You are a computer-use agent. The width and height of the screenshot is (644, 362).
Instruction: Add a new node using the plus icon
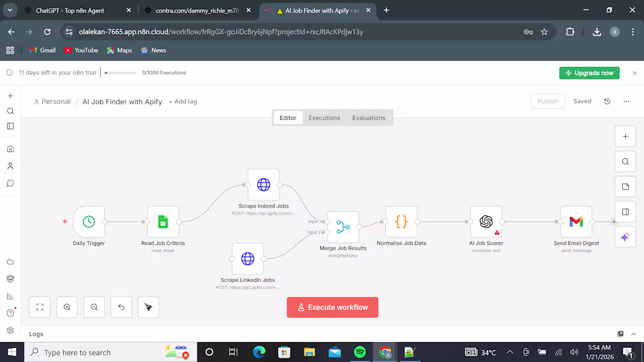coord(625,136)
